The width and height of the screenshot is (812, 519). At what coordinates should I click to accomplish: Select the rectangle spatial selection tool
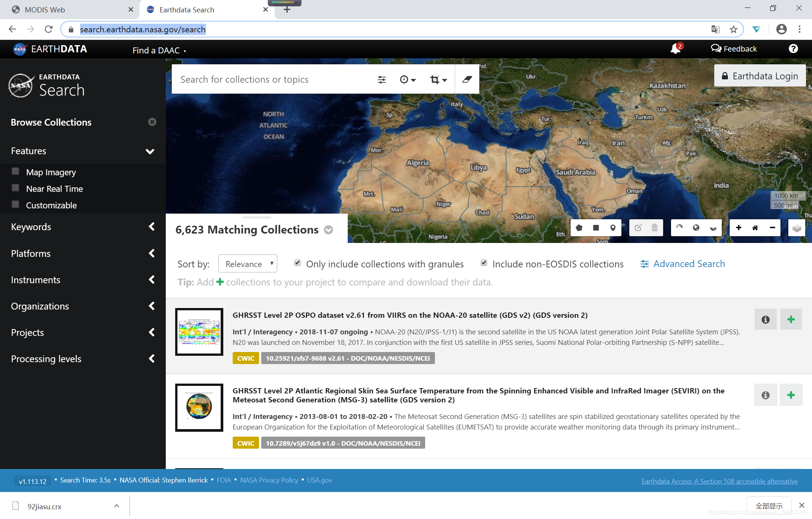point(596,228)
